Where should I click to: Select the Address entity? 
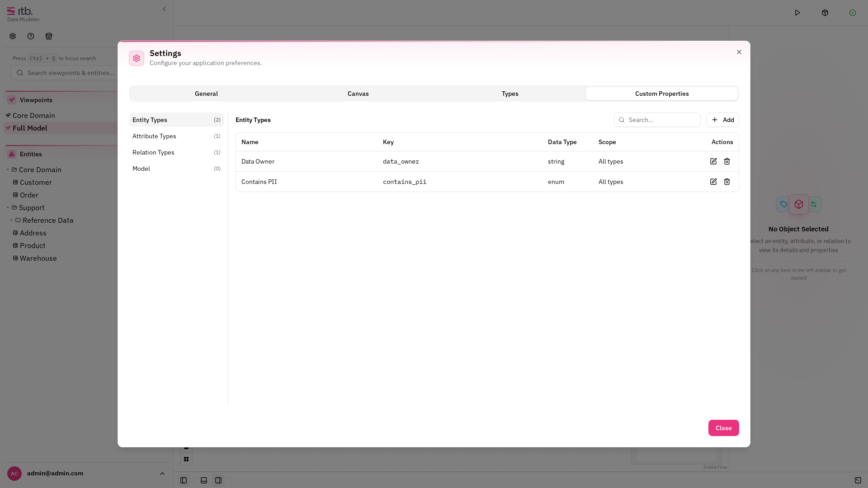pyautogui.click(x=33, y=233)
